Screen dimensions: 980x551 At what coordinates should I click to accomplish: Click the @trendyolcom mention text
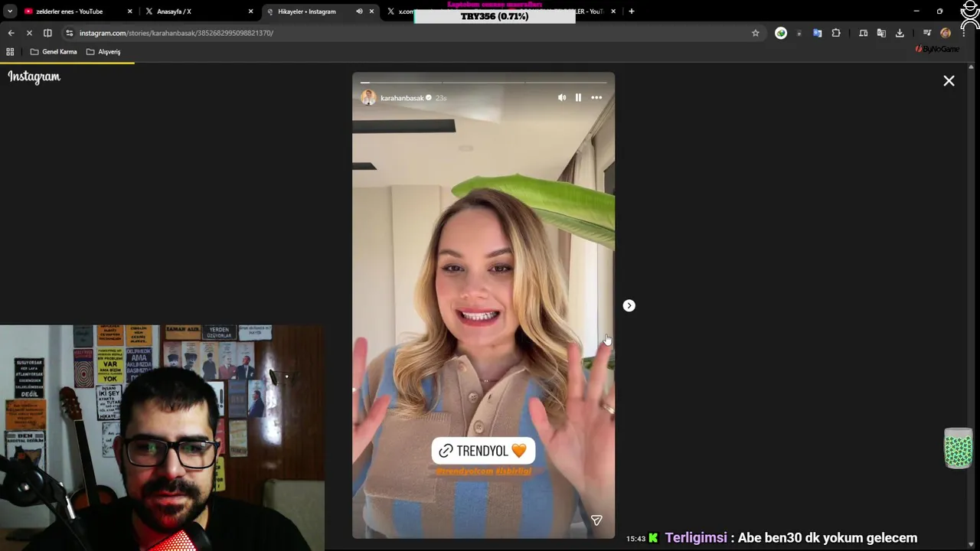click(465, 471)
